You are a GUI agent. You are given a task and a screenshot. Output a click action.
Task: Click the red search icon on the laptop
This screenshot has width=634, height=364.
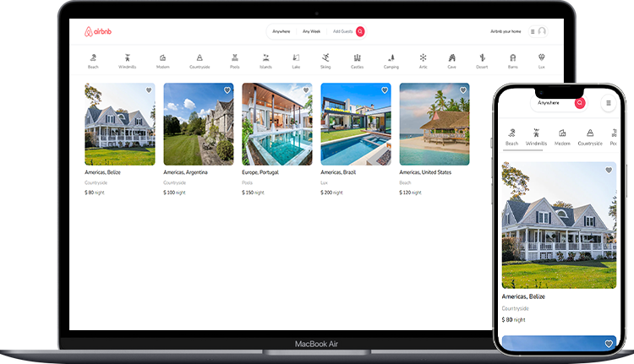[360, 31]
